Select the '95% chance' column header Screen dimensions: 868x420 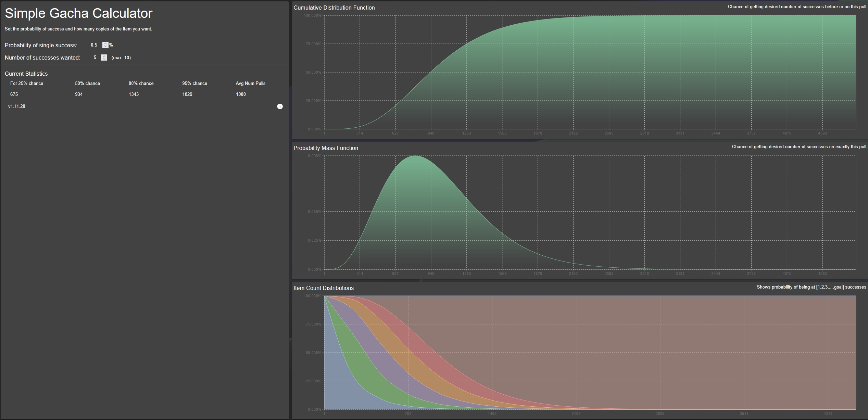(194, 83)
